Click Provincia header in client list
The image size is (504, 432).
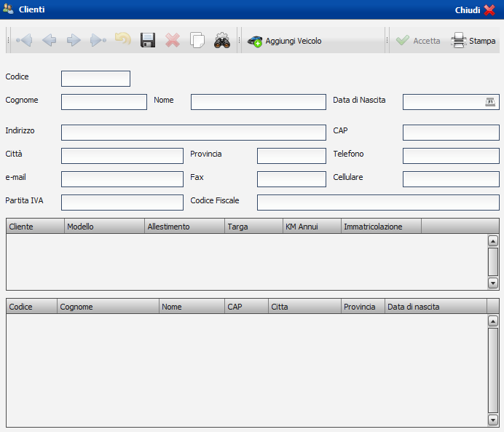click(363, 306)
